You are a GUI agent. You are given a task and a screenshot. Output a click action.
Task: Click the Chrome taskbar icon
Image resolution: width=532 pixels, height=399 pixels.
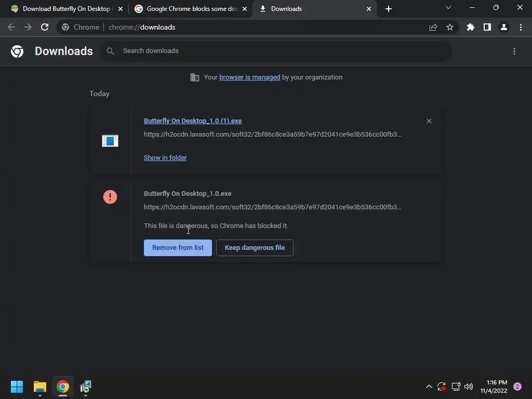point(63,387)
